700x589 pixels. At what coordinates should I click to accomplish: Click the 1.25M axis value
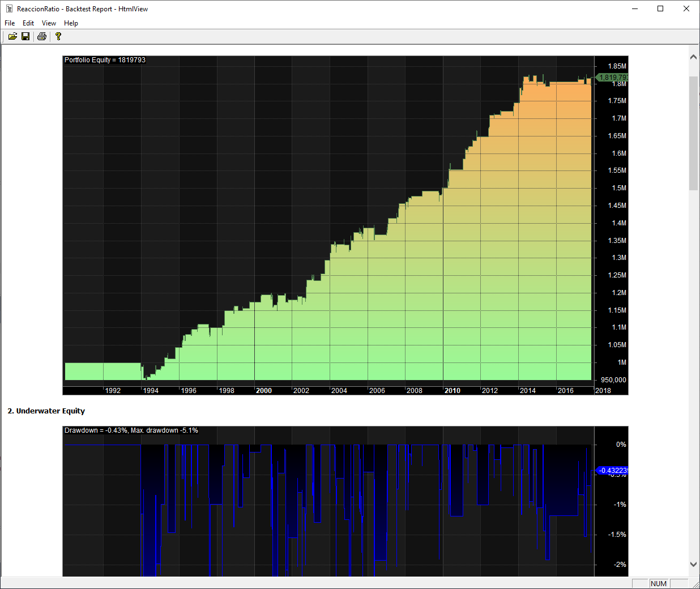(617, 275)
